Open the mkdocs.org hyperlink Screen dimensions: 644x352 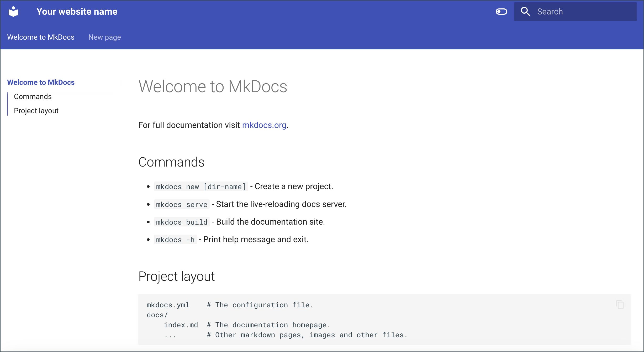[x=264, y=125]
